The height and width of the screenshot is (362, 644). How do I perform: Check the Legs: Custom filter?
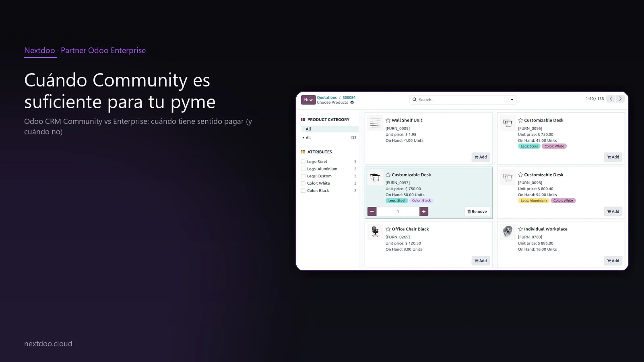click(x=303, y=176)
